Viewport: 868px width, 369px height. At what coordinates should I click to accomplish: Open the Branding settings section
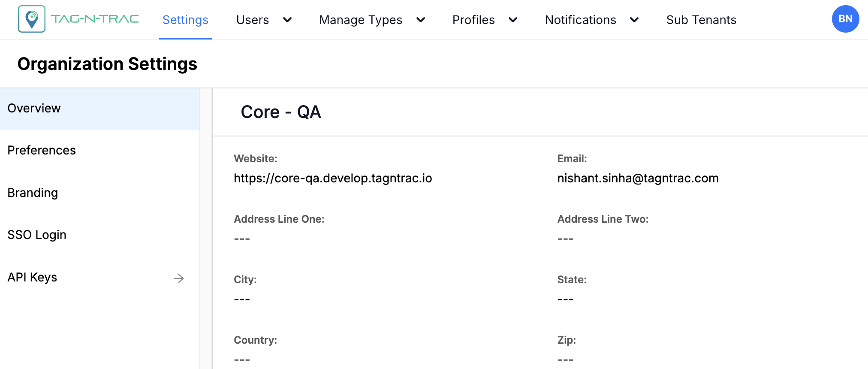pyautogui.click(x=33, y=193)
